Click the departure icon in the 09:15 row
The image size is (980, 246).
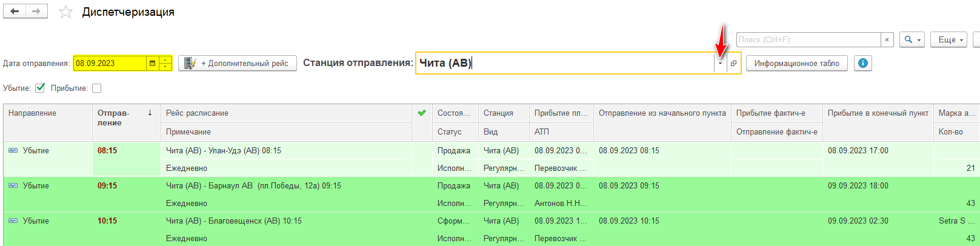13,185
